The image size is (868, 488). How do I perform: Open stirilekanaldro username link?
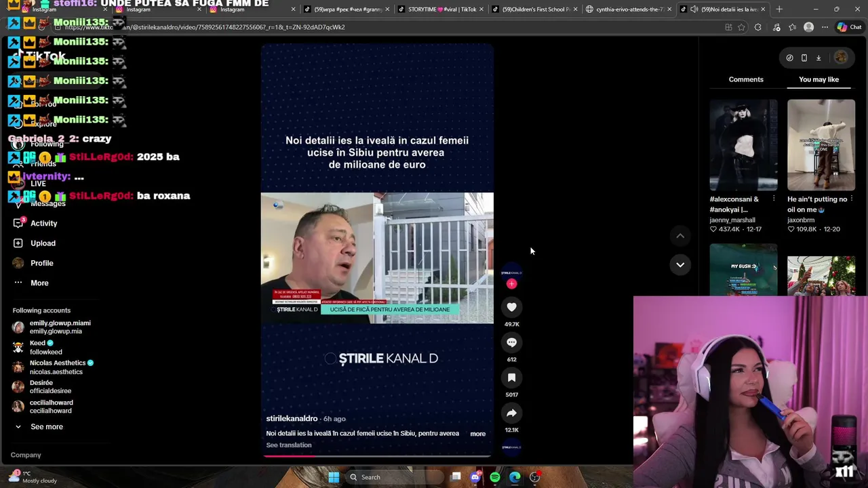tap(292, 419)
